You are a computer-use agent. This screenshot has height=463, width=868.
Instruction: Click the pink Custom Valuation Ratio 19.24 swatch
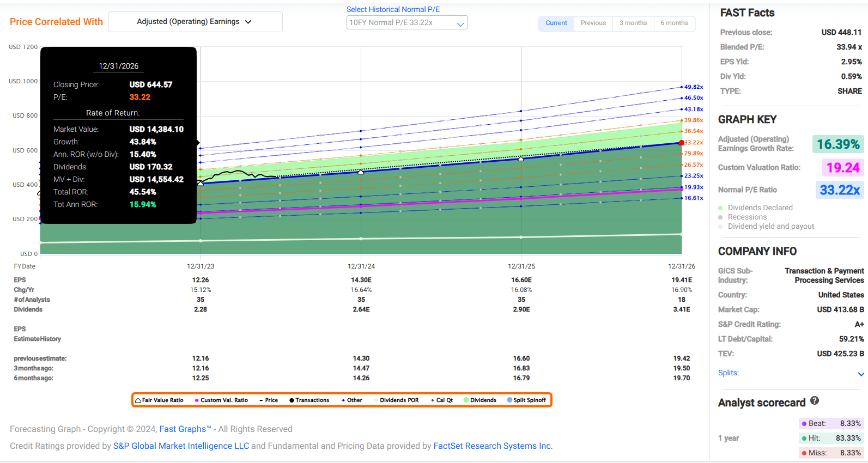(842, 168)
